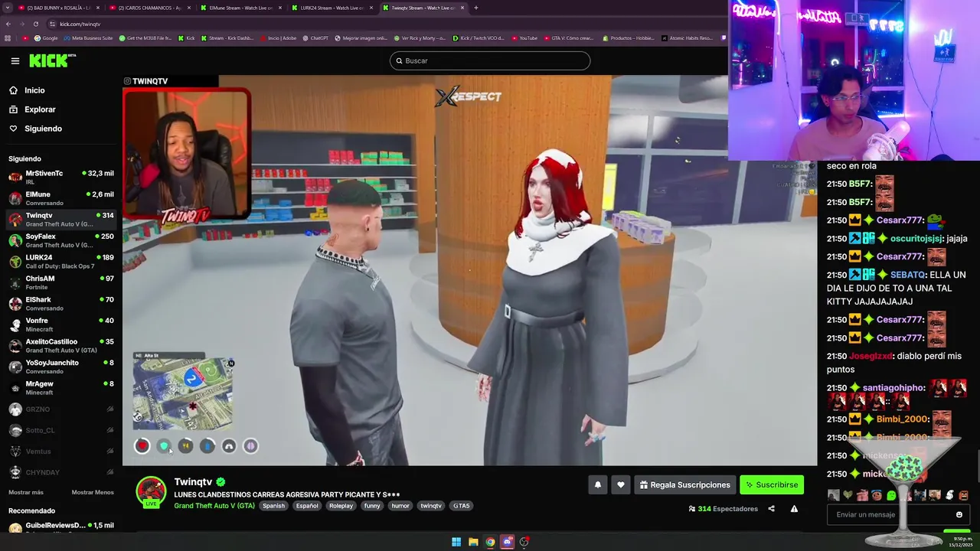The height and width of the screenshot is (551, 980).
Task: Switch to ICAROS CHAMANICOS browser tab
Action: click(149, 8)
